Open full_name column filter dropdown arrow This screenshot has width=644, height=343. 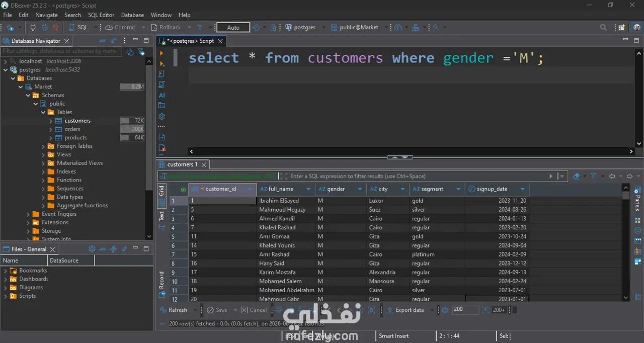coord(308,189)
